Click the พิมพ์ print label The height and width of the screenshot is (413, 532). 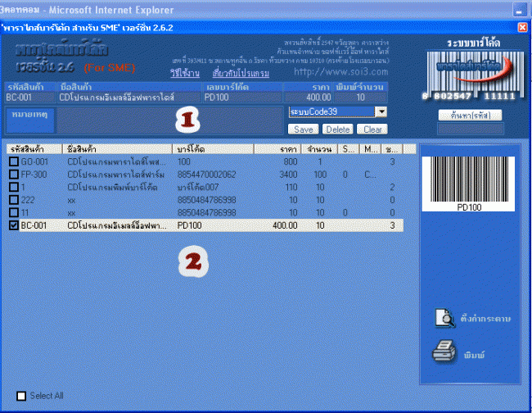475,356
